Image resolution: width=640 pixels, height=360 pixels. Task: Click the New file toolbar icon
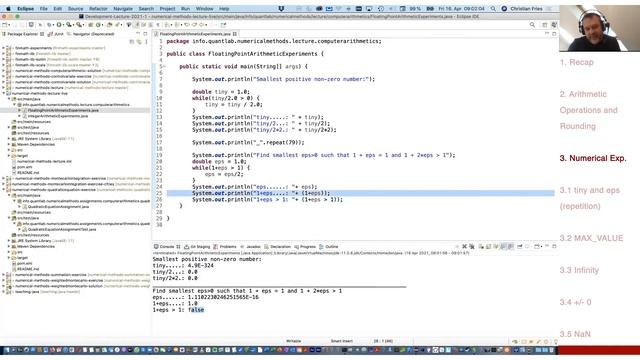tap(5, 25)
